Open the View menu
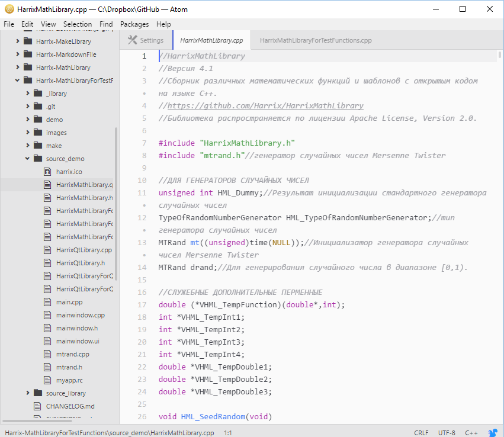The height and width of the screenshot is (437, 504). [x=48, y=24]
